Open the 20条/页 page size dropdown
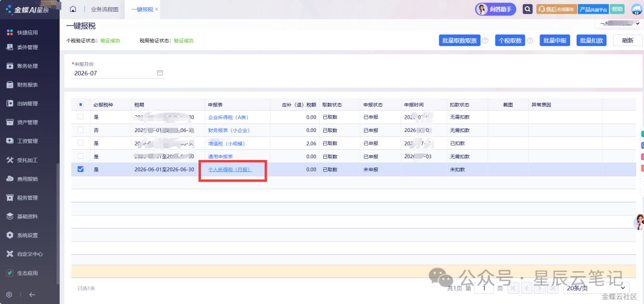 click(596, 288)
